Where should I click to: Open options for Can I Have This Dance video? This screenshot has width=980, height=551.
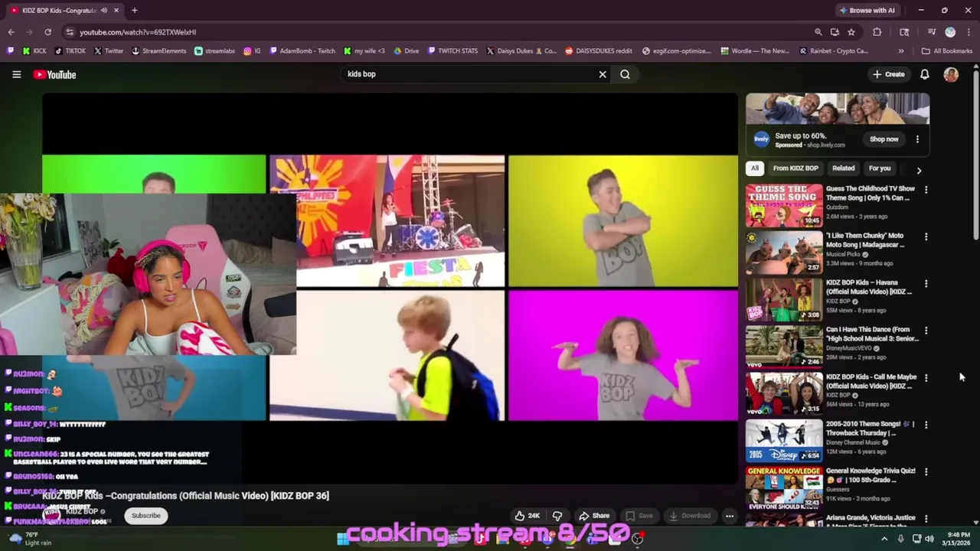pos(926,331)
